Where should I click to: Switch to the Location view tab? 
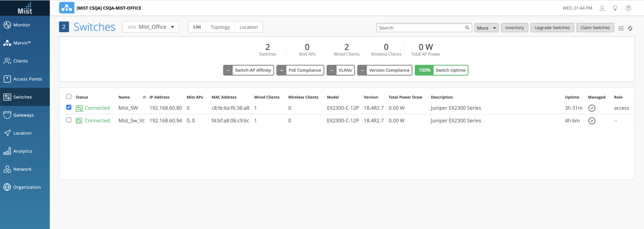248,27
